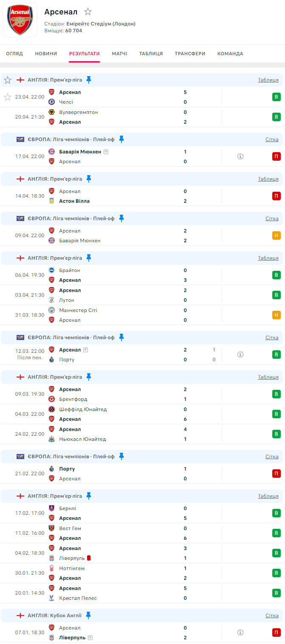The width and height of the screenshot is (285, 644).
Task: Click red П badge for Arsenal–Aston Villa
Action: tap(277, 196)
